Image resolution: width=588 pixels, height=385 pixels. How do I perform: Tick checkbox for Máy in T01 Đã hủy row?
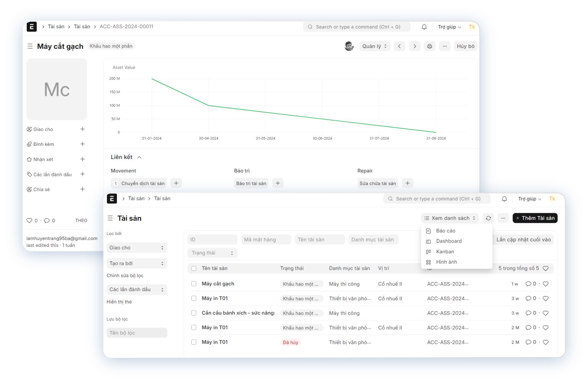coord(194,342)
